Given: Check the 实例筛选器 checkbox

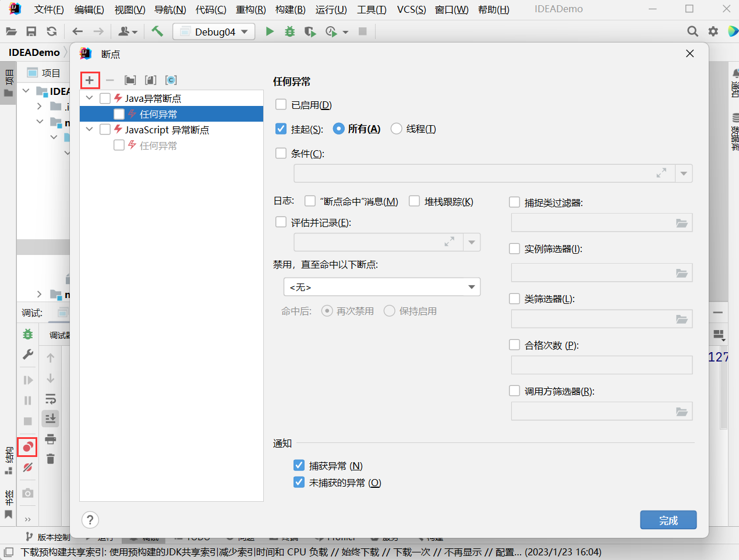Looking at the screenshot, I should pos(514,249).
